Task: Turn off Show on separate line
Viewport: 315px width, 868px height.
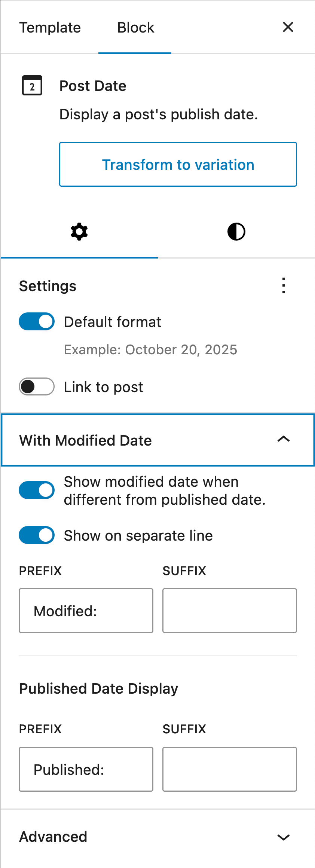Action: (x=36, y=535)
